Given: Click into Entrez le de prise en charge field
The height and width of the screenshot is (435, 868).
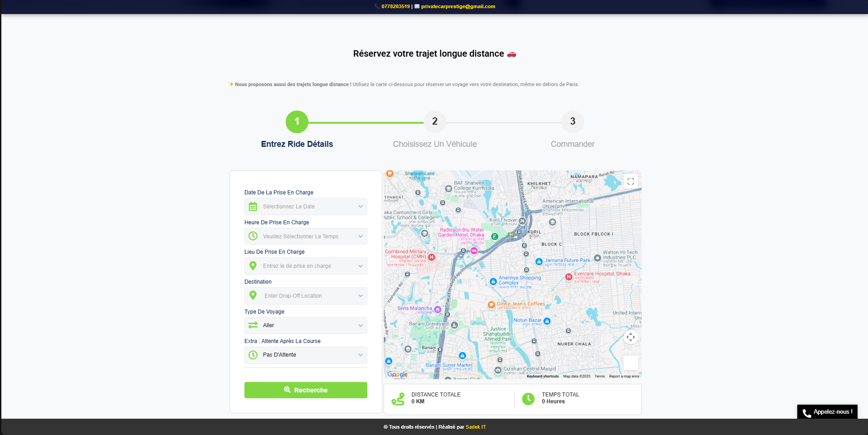Looking at the screenshot, I should 306,266.
